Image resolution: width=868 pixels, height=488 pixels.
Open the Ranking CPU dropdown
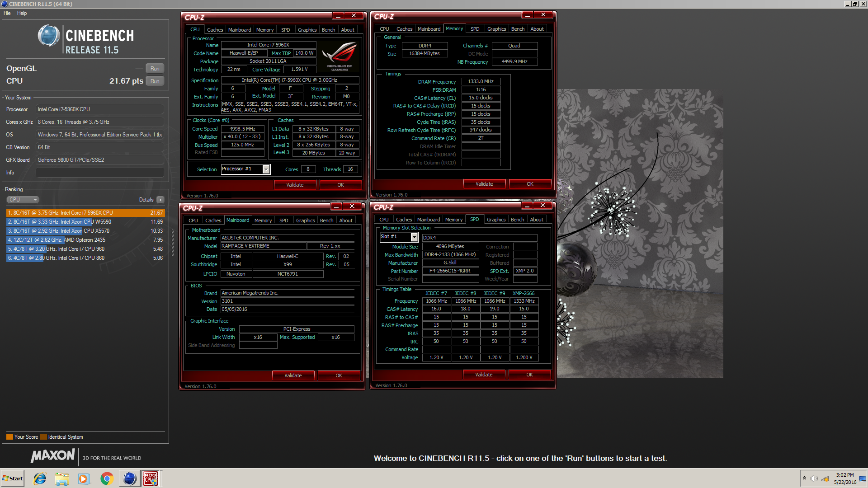pos(23,200)
